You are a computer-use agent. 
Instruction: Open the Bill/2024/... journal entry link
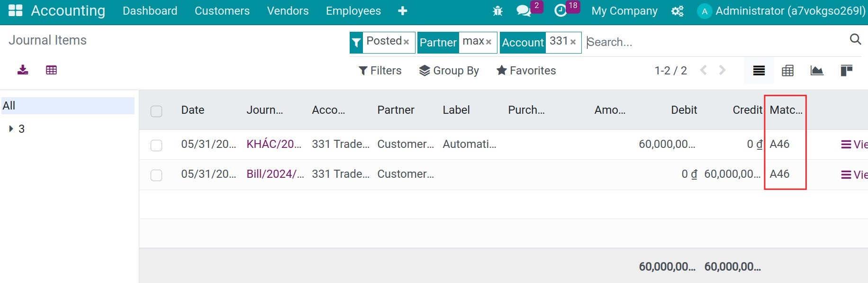tap(275, 174)
